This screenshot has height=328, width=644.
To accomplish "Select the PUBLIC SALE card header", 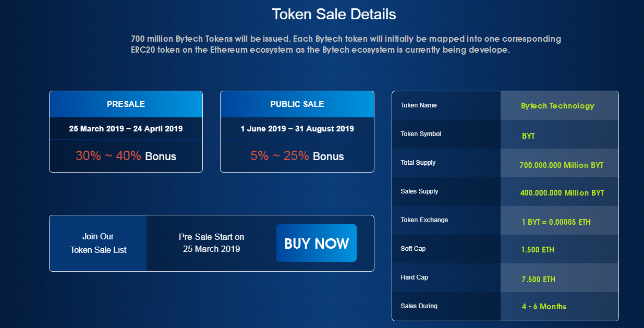I will point(297,104).
